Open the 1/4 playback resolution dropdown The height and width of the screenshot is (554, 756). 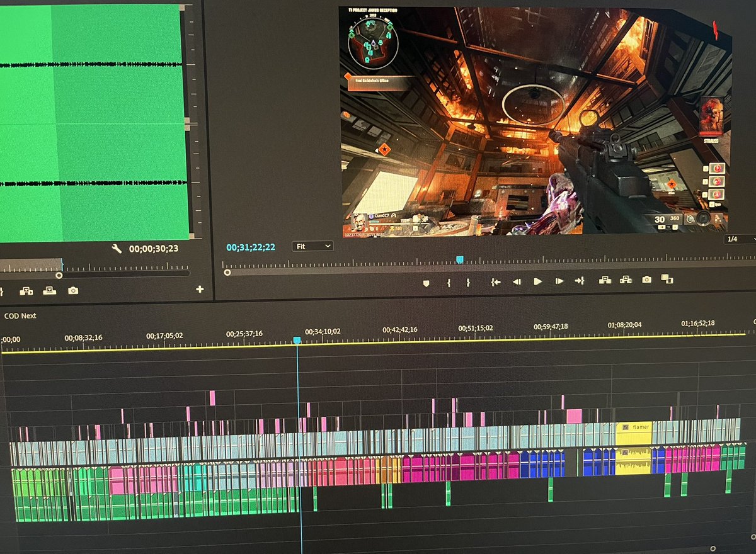coord(740,239)
